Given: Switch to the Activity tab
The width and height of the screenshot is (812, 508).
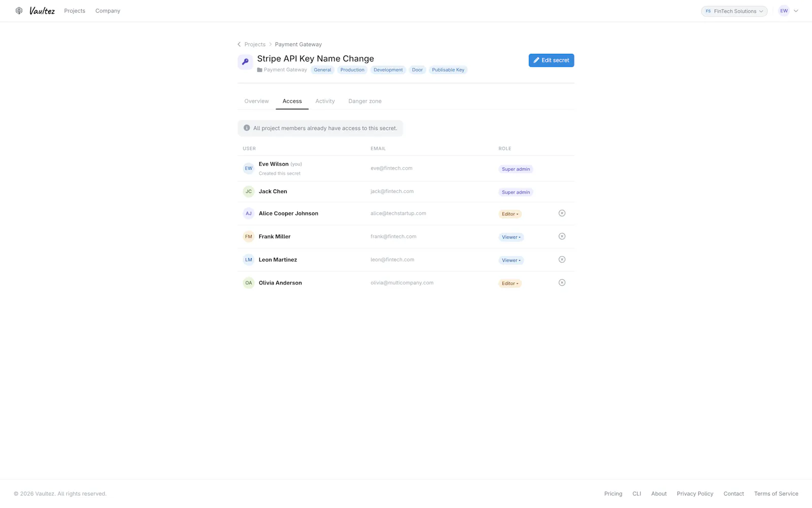Looking at the screenshot, I should coord(325,101).
